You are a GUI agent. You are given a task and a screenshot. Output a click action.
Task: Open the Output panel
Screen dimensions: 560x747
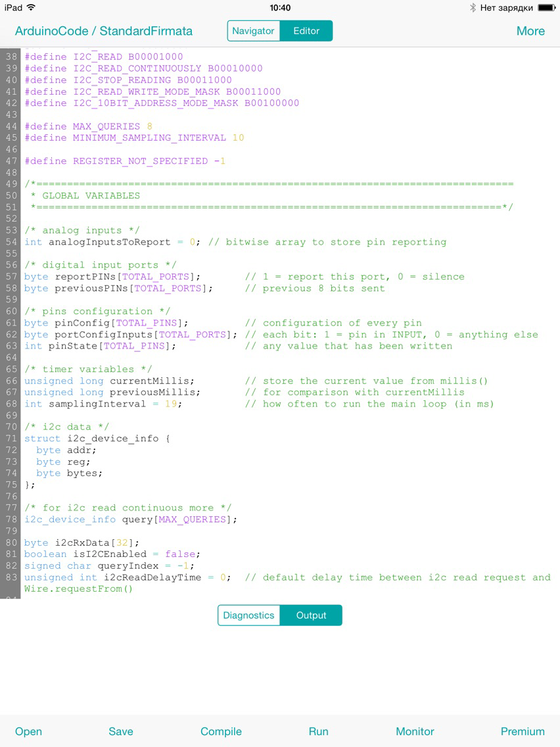(311, 615)
